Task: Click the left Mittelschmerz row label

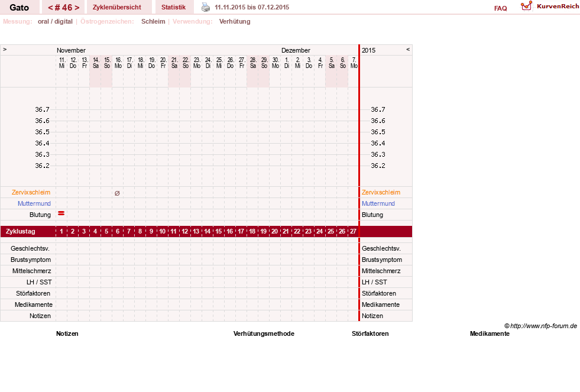Action: coord(32,271)
